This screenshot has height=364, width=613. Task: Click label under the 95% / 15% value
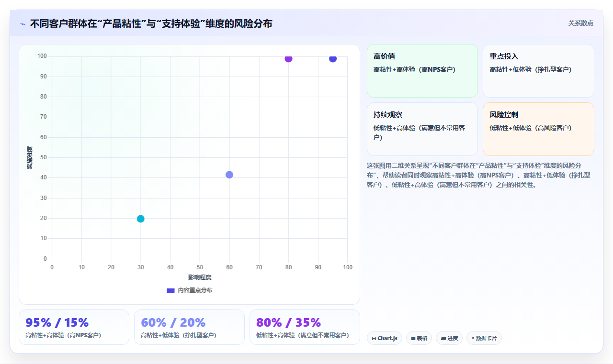coord(63,335)
